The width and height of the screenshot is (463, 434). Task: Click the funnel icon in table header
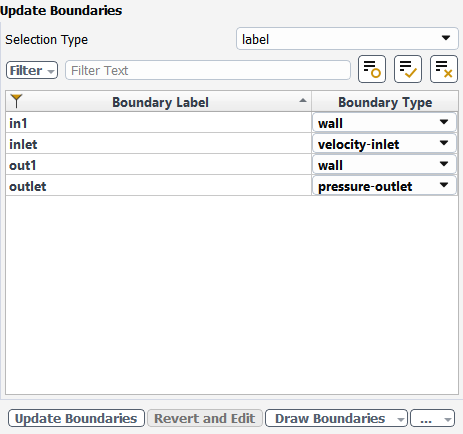(16, 101)
